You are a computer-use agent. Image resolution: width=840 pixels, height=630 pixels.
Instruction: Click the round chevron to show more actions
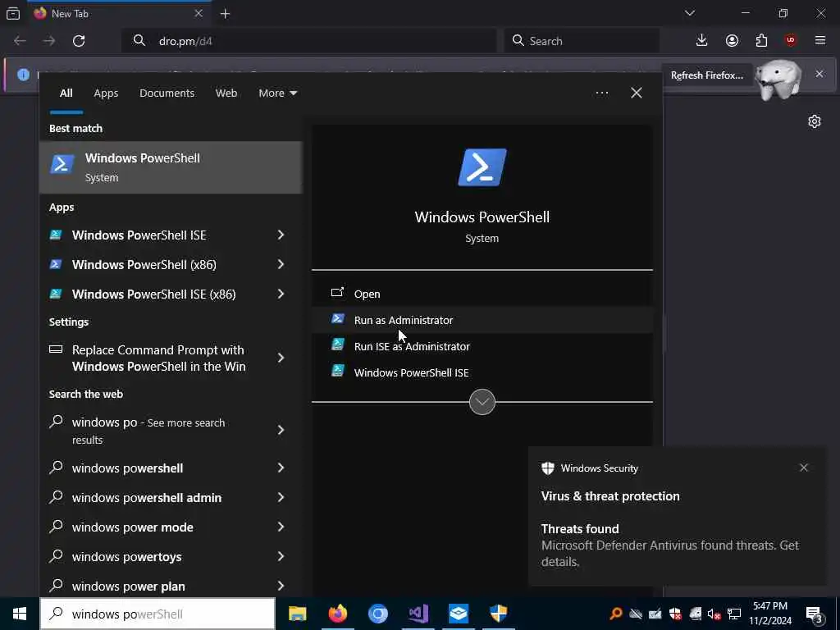[x=482, y=402]
